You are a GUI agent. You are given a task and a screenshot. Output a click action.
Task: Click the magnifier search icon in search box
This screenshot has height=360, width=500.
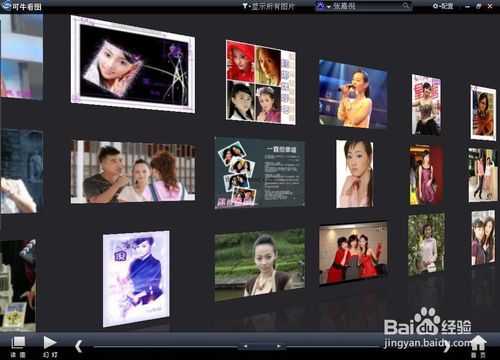point(406,6)
